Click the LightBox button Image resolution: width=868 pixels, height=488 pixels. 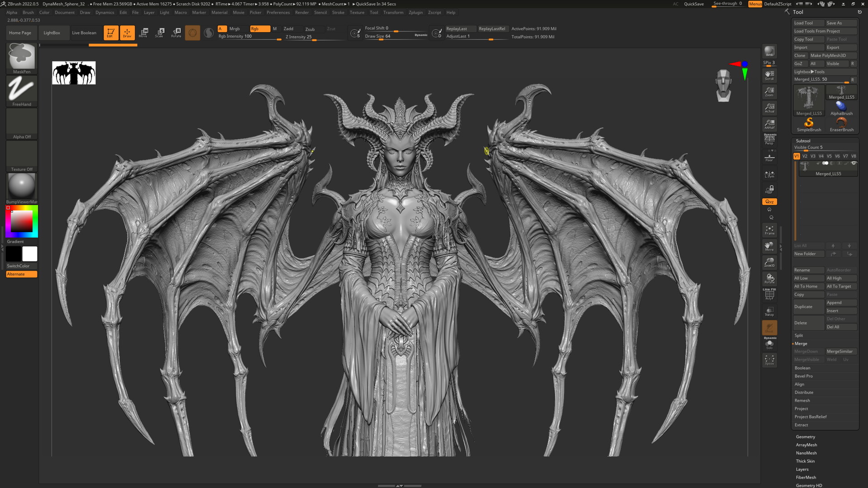click(52, 33)
